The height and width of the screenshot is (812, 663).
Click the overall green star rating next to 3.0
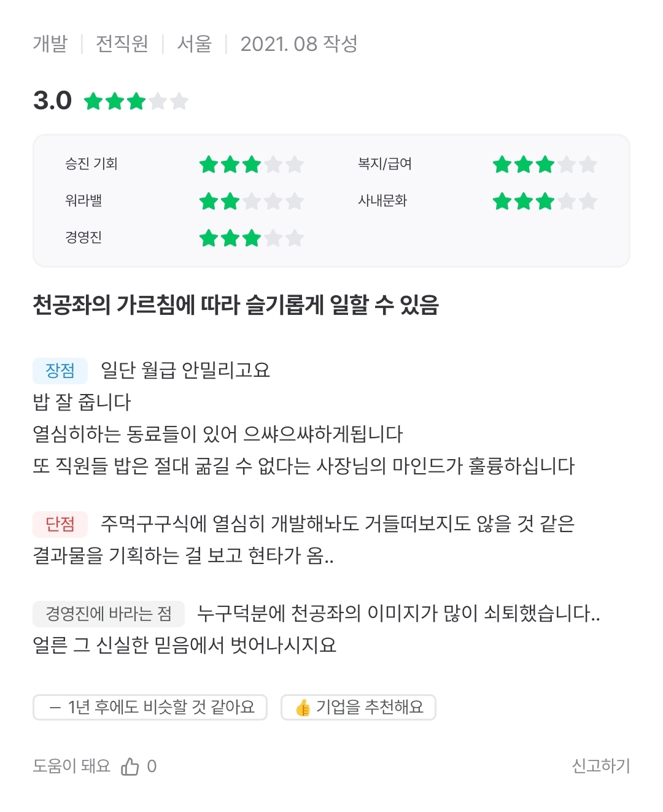pos(136,101)
